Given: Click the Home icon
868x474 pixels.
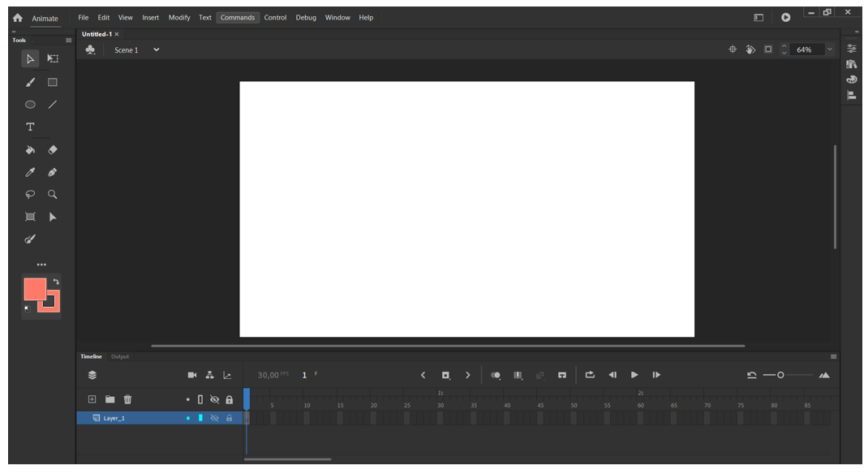Looking at the screenshot, I should (x=18, y=18).
